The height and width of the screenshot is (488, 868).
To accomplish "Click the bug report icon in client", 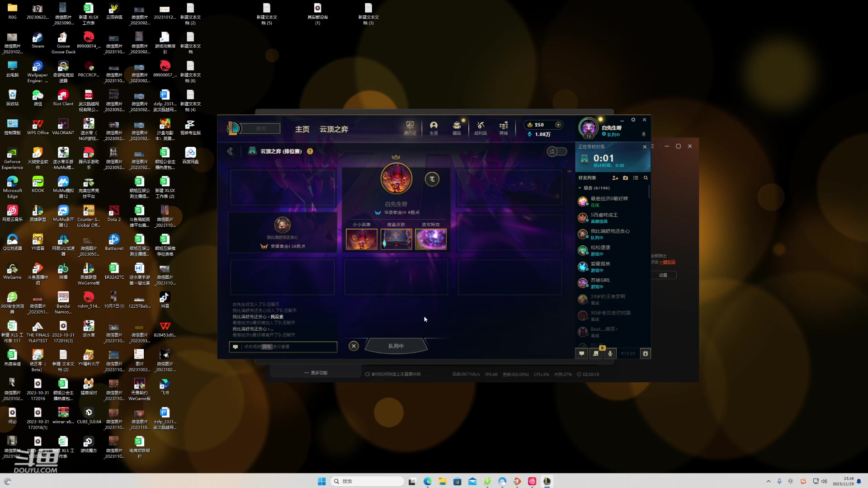I will [x=646, y=353].
